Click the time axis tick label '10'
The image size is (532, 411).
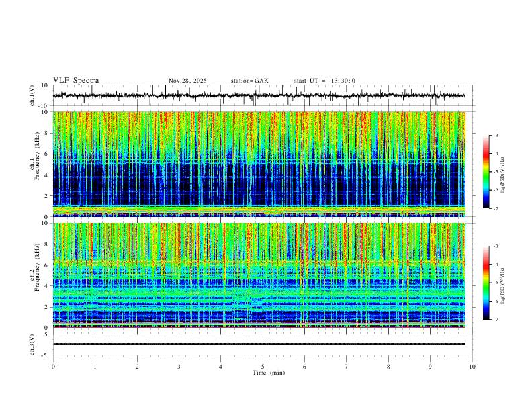point(472,367)
